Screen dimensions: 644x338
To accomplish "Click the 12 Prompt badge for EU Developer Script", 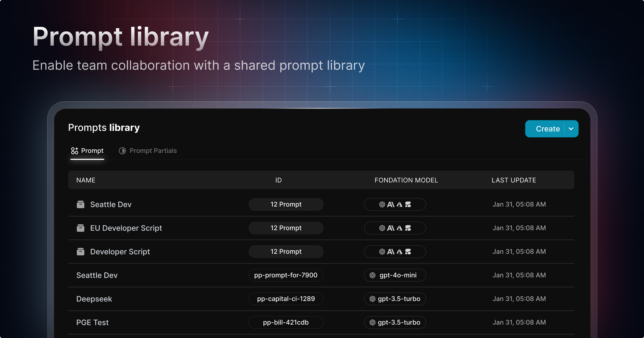I will click(286, 228).
